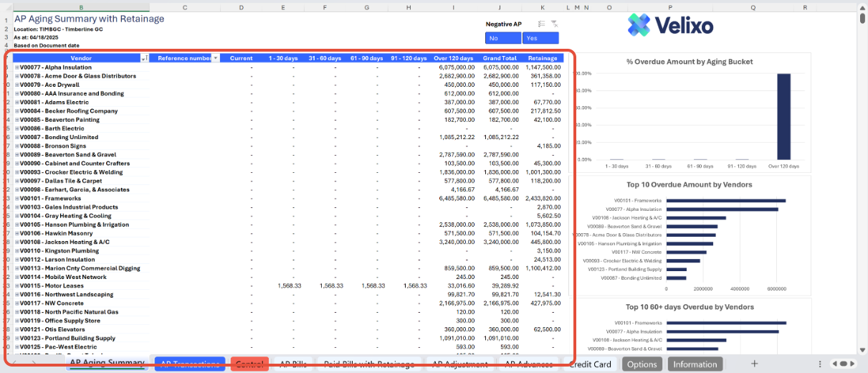Viewport: 868px width, 373px height.
Task: Expand the V00088 - Bronson Signs row
Action: pos(17,146)
